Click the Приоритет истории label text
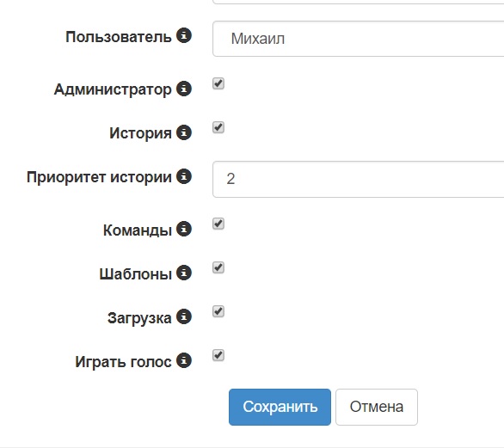504x448 pixels. pyautogui.click(x=99, y=177)
